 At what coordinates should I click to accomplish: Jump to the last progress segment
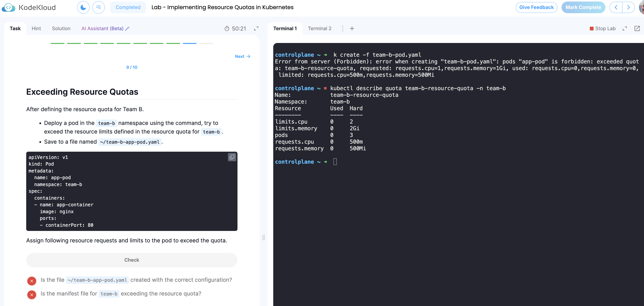coord(206,44)
